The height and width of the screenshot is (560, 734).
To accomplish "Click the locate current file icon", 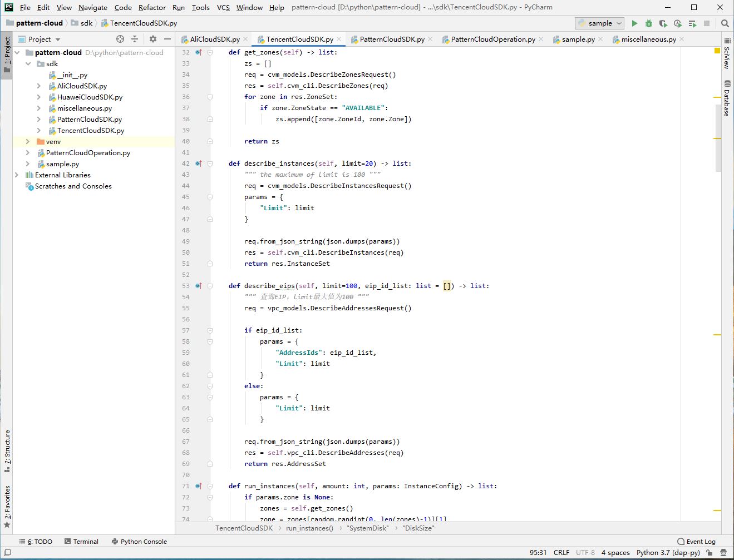I will (x=120, y=39).
